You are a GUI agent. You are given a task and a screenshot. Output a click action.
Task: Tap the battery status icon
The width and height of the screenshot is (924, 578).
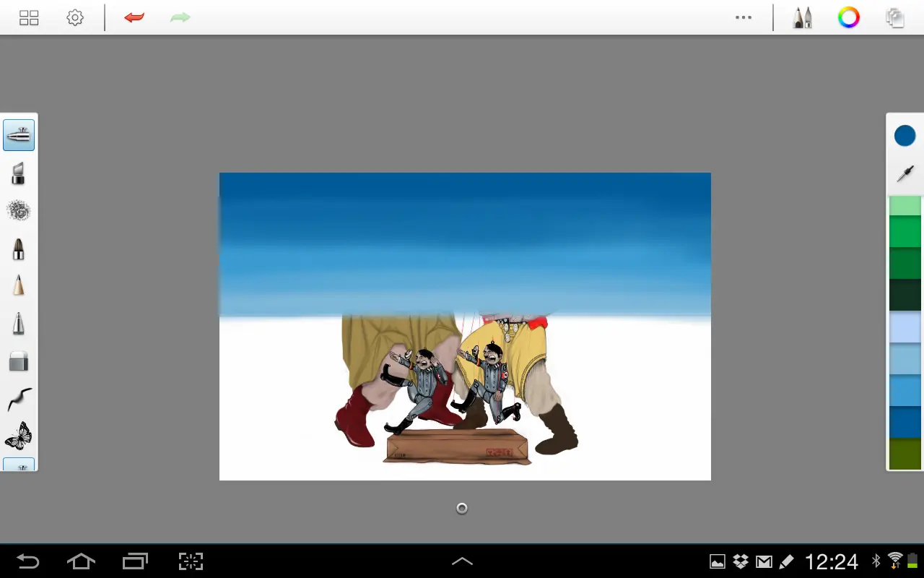click(912, 561)
